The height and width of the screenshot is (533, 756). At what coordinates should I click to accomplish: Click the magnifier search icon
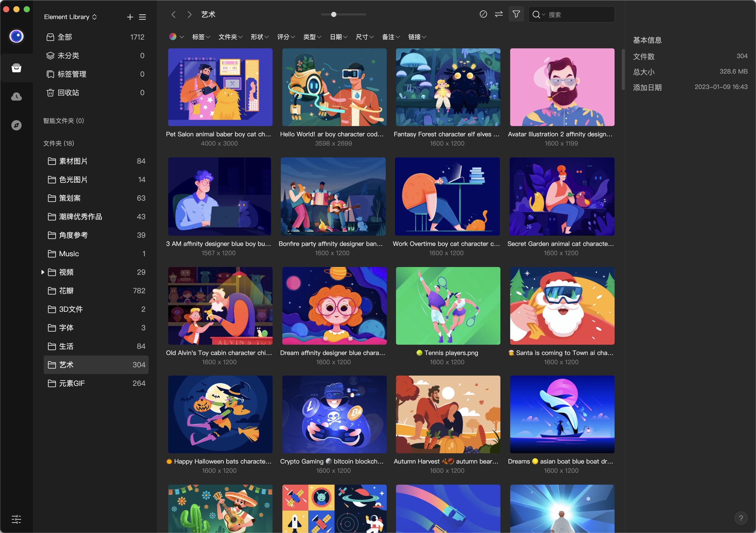click(536, 14)
